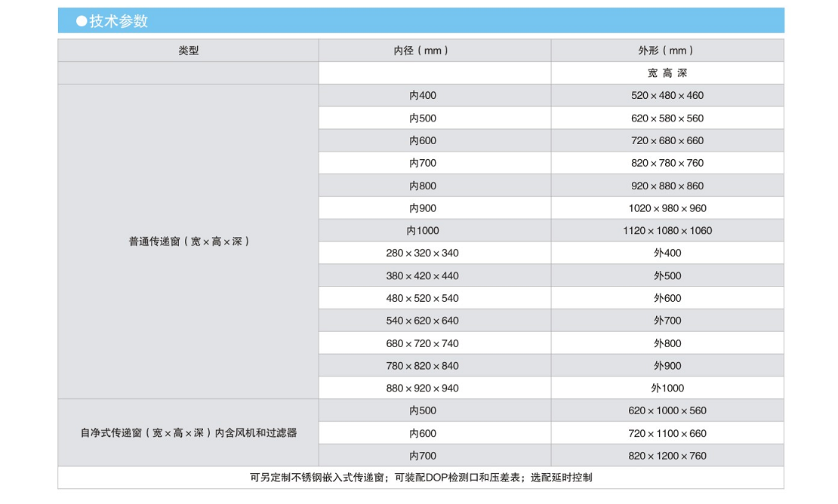The height and width of the screenshot is (504, 838).
Task: Select the 920 × 880 × 860 cell
Action: pos(667,186)
